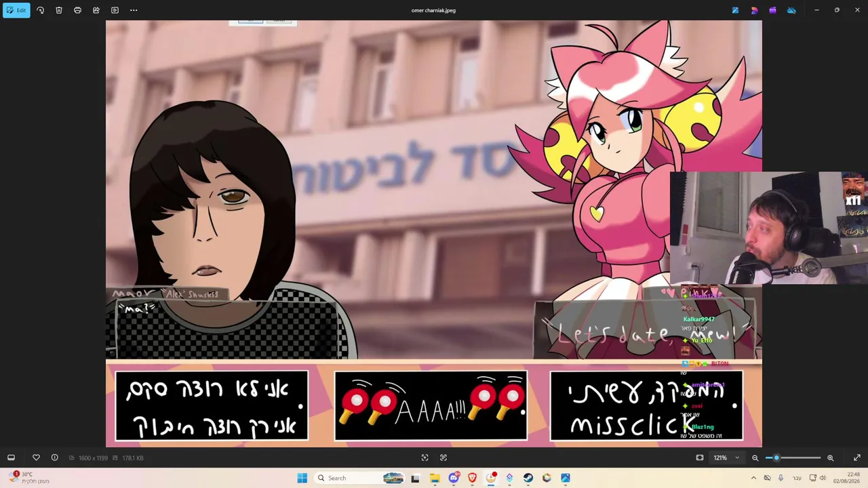
Task: Click the taskbar Search box
Action: 359,478
